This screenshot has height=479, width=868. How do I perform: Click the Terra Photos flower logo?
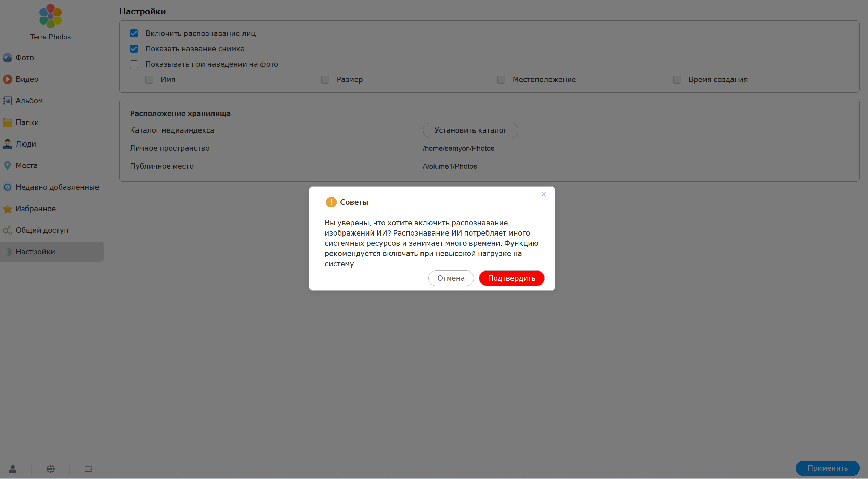click(50, 16)
